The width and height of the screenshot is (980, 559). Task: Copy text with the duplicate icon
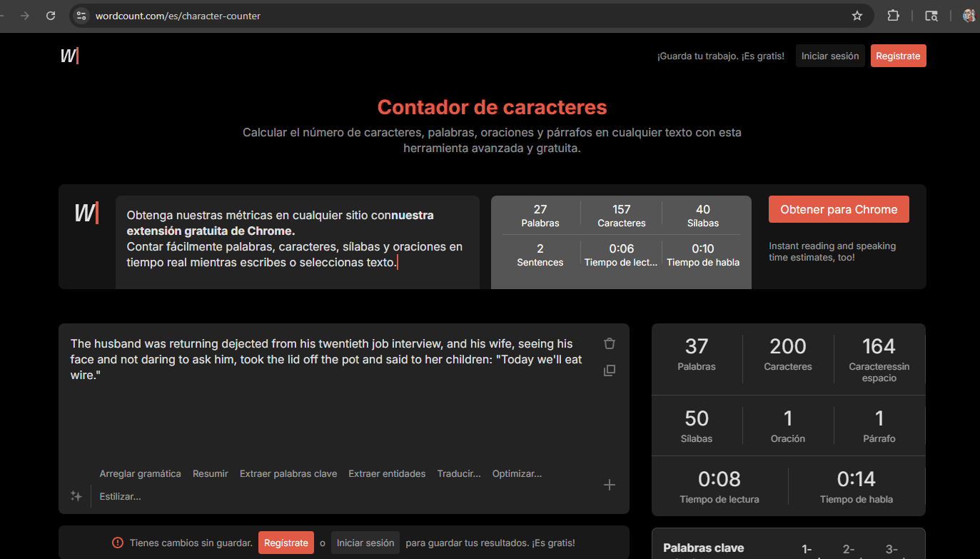coord(609,371)
